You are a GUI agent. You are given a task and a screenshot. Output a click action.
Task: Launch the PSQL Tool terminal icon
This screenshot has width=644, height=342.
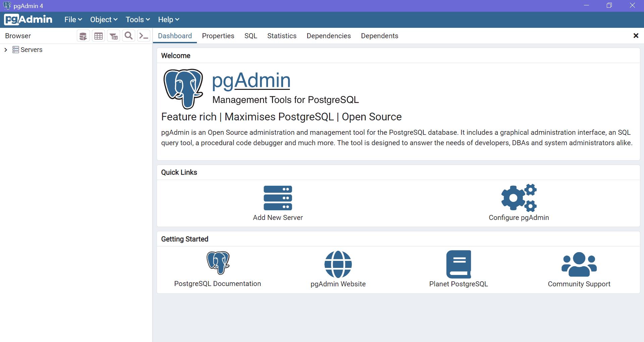coord(144,36)
